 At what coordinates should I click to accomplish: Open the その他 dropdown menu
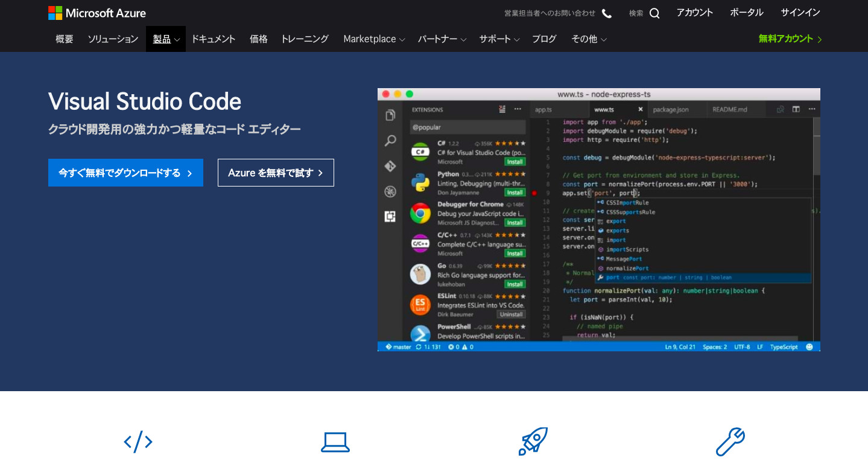click(x=589, y=39)
